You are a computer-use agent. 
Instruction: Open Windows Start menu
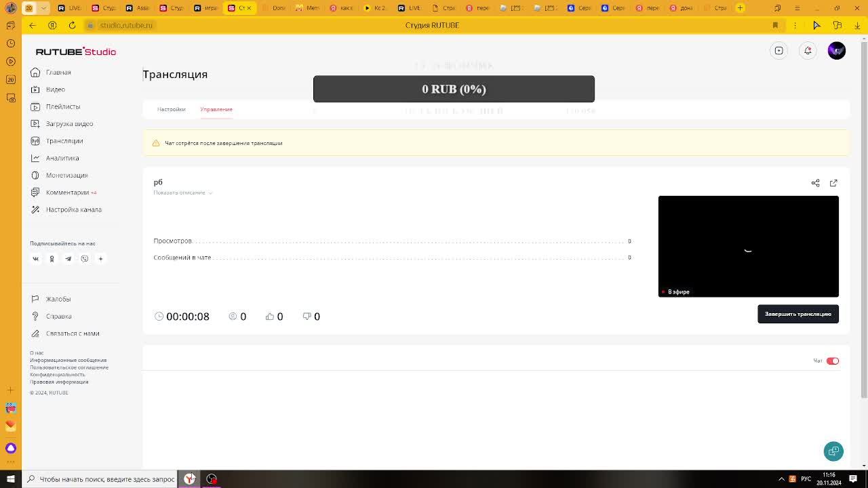11,479
